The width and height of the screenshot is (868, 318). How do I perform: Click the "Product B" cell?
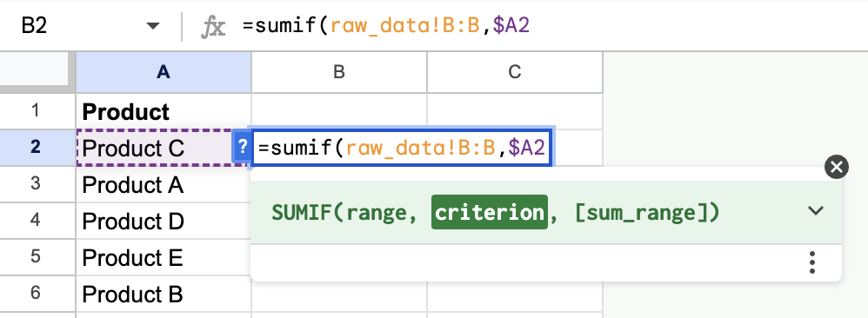click(164, 294)
